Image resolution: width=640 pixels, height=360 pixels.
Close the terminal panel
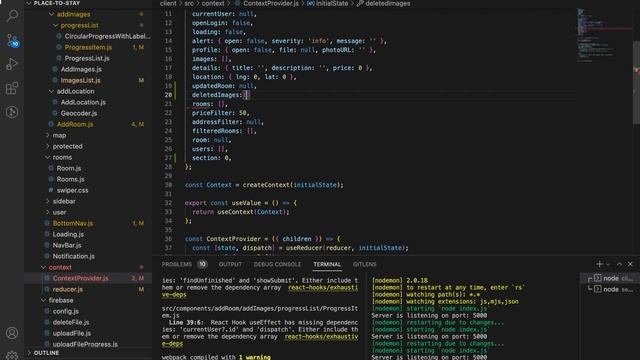pos(630,264)
